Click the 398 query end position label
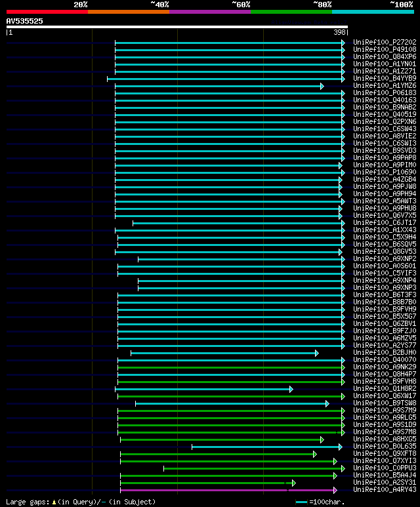 (x=340, y=32)
